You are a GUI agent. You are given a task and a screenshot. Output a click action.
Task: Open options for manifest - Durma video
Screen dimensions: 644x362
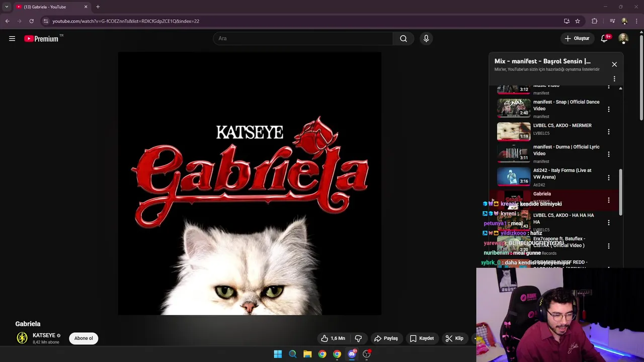(x=609, y=154)
